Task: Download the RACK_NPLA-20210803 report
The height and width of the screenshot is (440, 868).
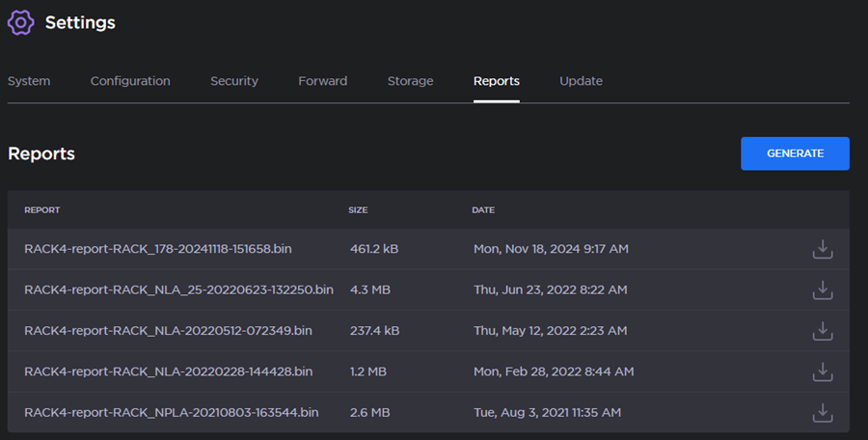Action: point(822,412)
